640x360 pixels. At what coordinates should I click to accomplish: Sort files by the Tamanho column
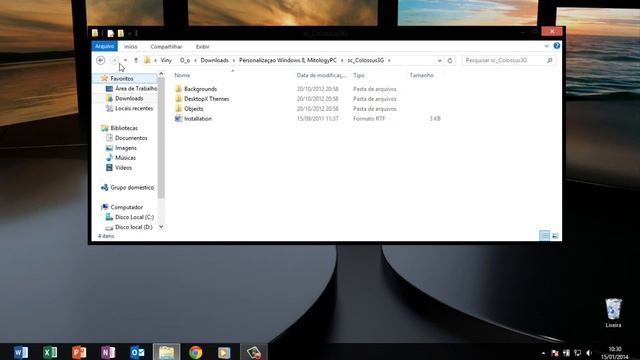coord(422,75)
